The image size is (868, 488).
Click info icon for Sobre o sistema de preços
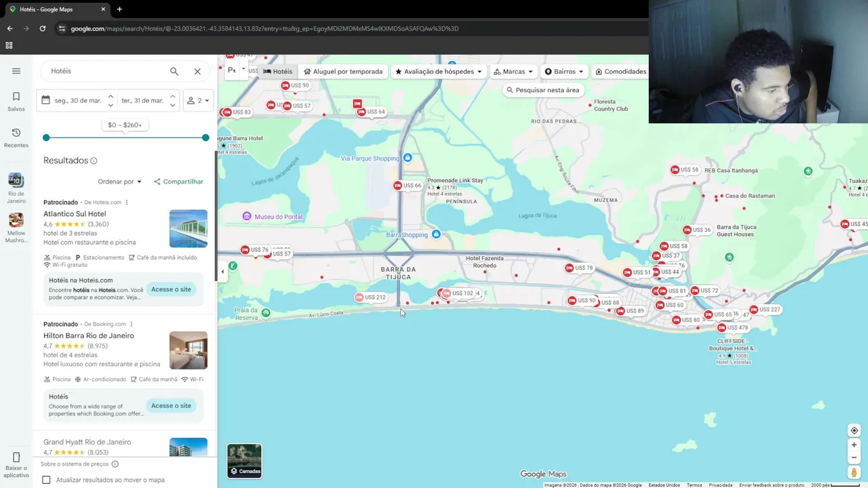click(x=115, y=464)
